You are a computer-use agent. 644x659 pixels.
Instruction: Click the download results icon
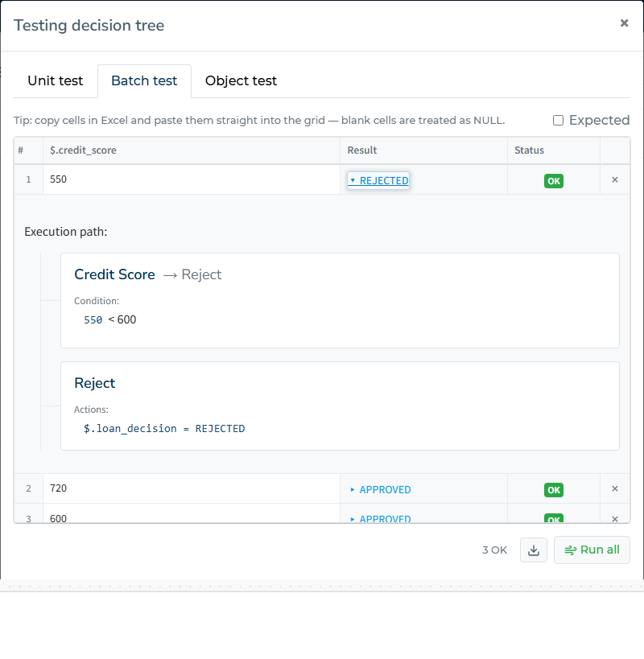coord(534,550)
